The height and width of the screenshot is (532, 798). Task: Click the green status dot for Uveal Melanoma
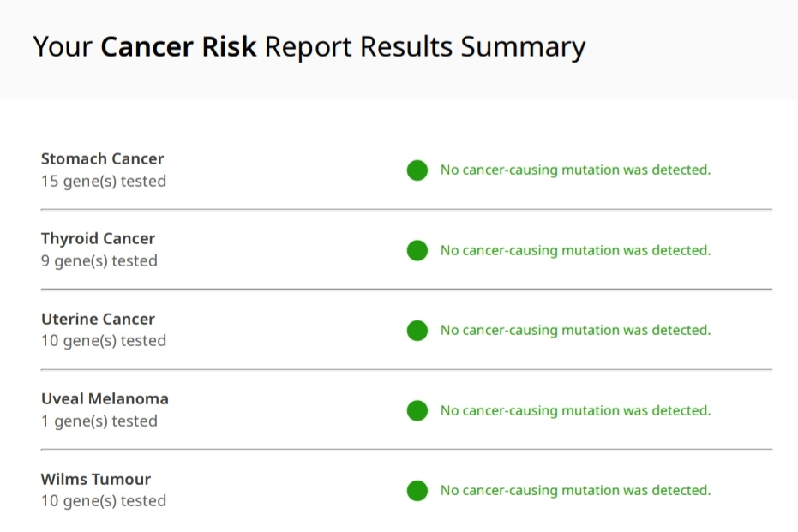417,411
